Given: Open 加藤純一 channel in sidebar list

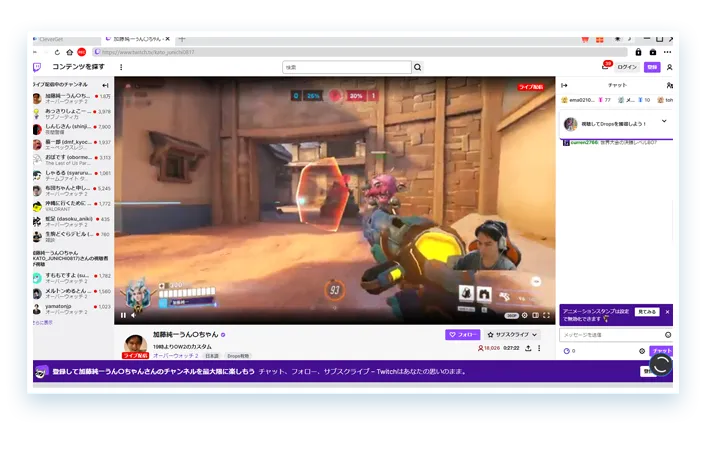Looking at the screenshot, I should pos(72,98).
